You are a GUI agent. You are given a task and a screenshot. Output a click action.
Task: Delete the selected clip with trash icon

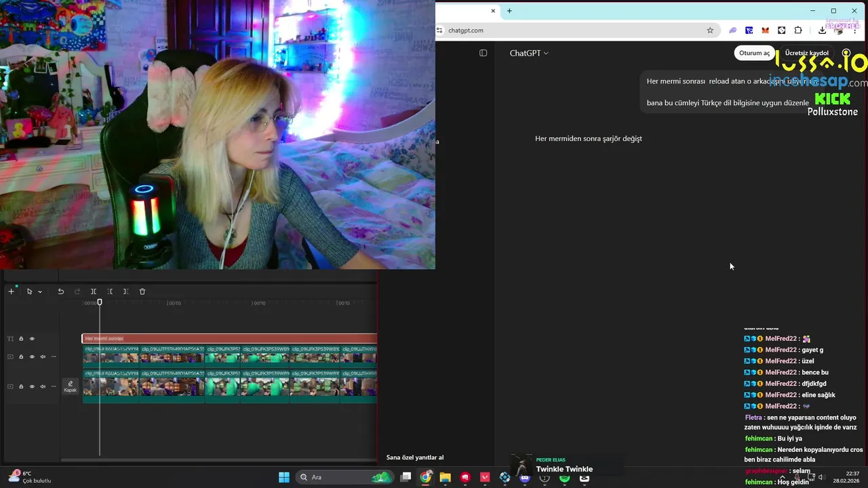click(142, 291)
